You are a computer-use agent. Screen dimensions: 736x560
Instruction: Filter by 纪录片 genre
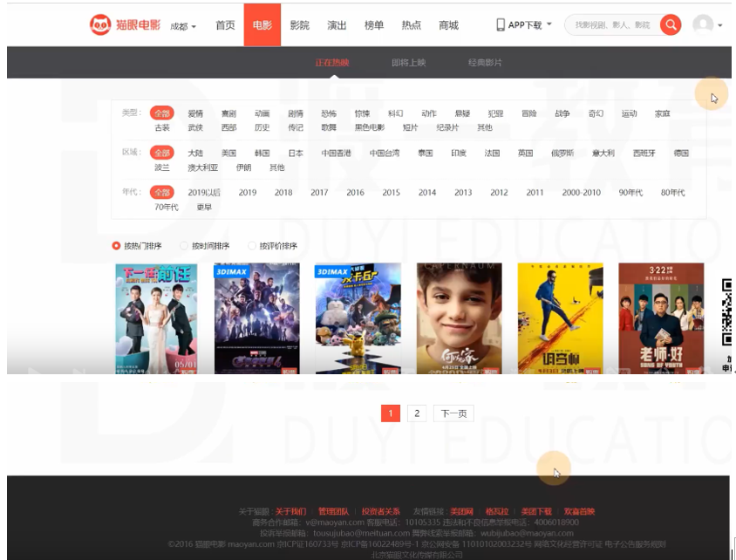tap(447, 127)
